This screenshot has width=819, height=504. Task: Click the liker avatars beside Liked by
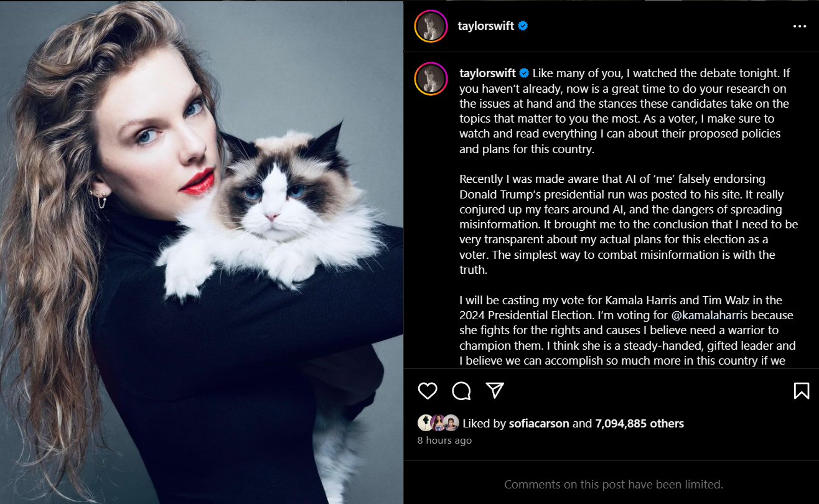click(438, 423)
